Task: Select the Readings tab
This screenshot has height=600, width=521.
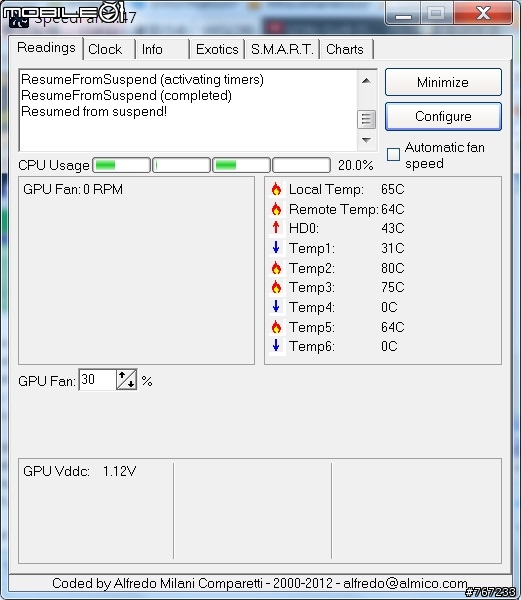Action: (x=46, y=48)
